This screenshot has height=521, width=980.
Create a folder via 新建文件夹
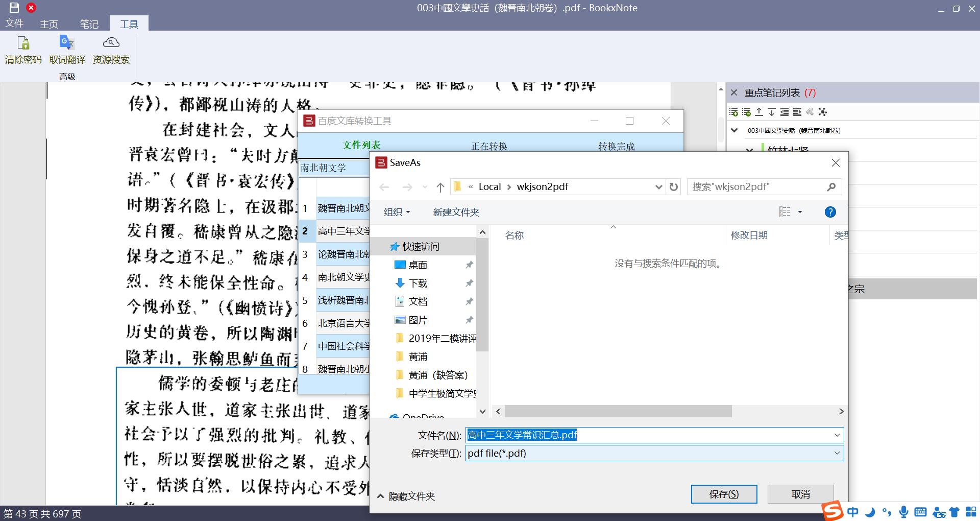pos(455,212)
